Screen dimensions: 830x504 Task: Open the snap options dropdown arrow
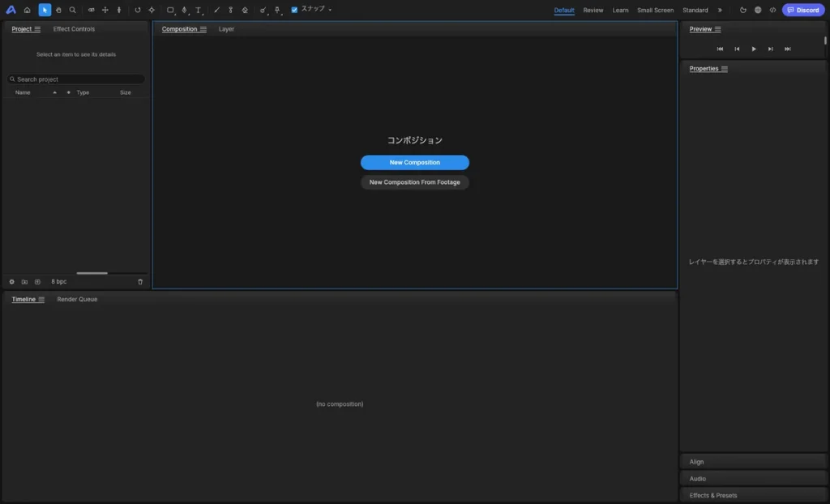[330, 10]
